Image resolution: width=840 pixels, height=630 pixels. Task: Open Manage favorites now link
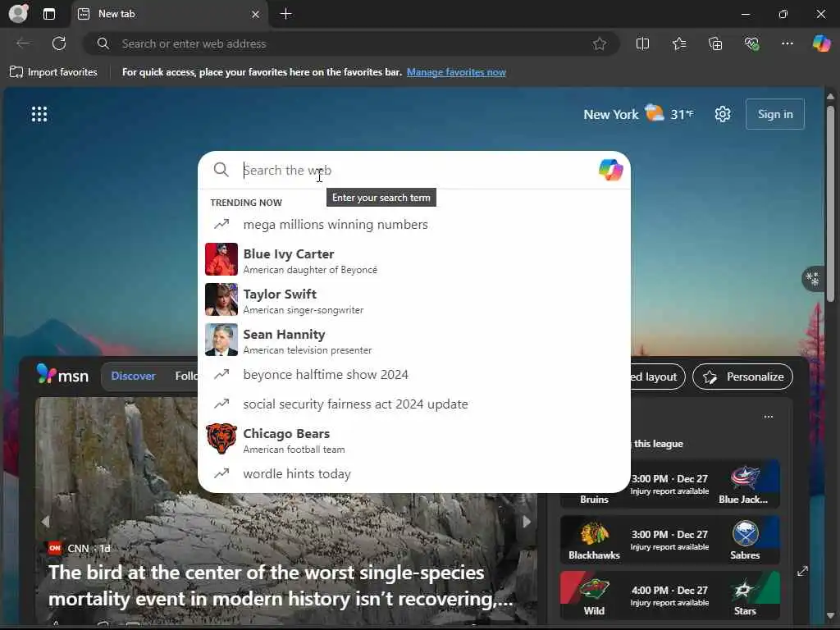[456, 72]
